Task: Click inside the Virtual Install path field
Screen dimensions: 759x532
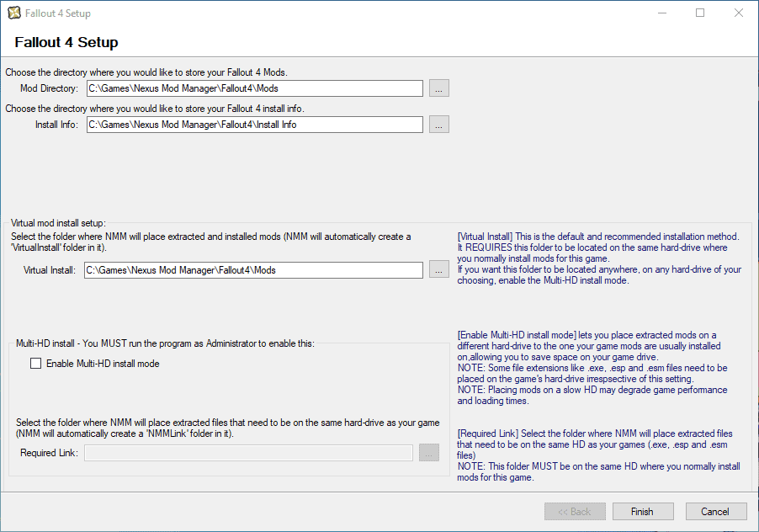Action: (252, 269)
